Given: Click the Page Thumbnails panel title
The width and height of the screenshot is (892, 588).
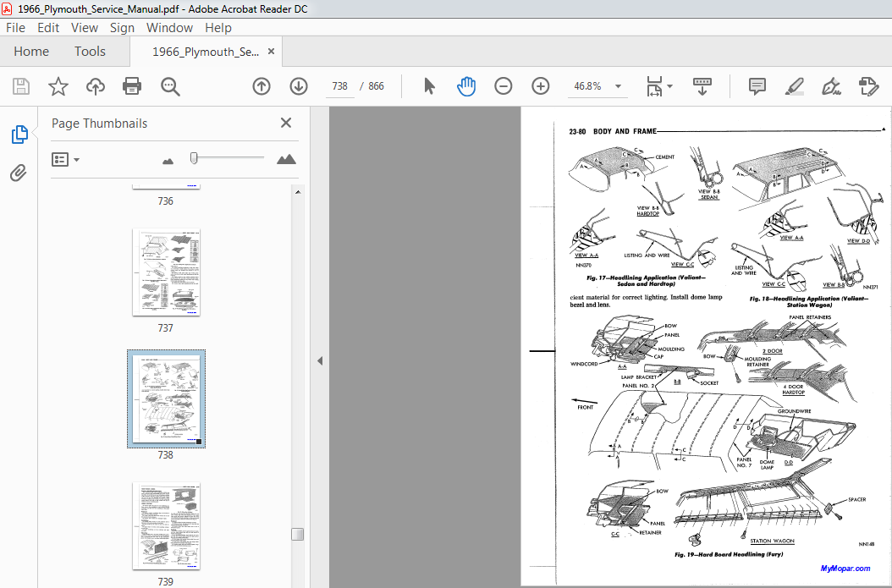Looking at the screenshot, I should 100,123.
